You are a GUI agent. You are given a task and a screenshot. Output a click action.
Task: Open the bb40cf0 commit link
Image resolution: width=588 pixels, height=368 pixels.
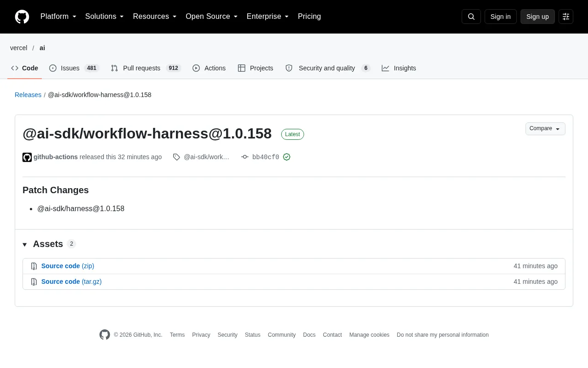pos(266,157)
